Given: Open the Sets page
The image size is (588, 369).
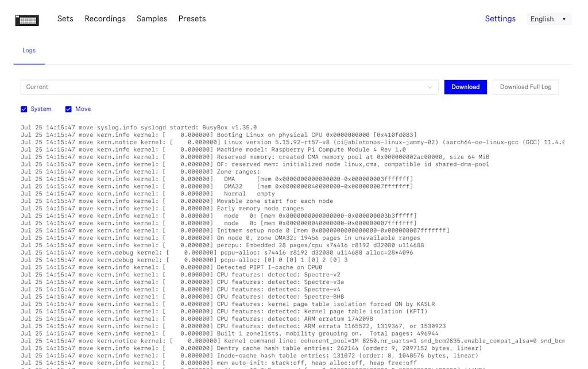Looking at the screenshot, I should point(65,19).
